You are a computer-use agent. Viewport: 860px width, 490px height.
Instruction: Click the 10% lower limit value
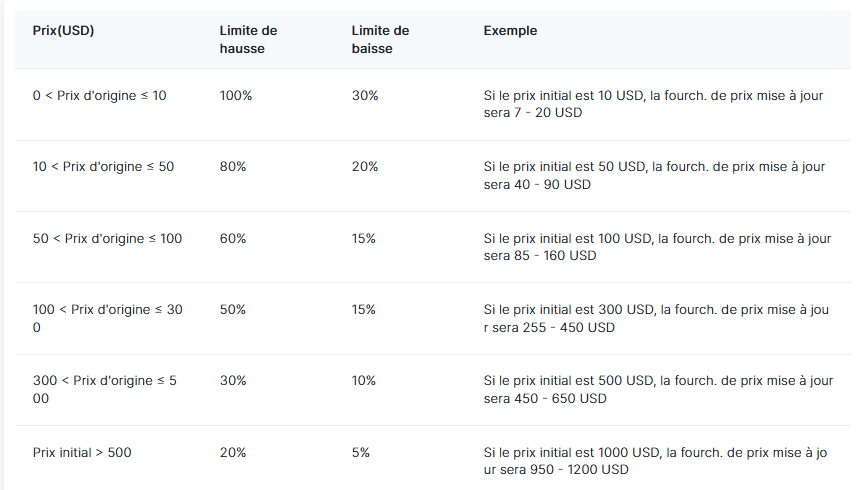coord(364,381)
